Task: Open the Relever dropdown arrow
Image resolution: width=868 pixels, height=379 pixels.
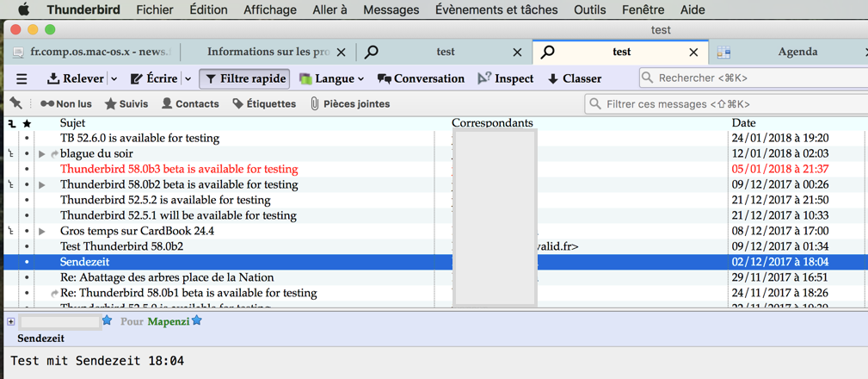Action: coord(114,78)
